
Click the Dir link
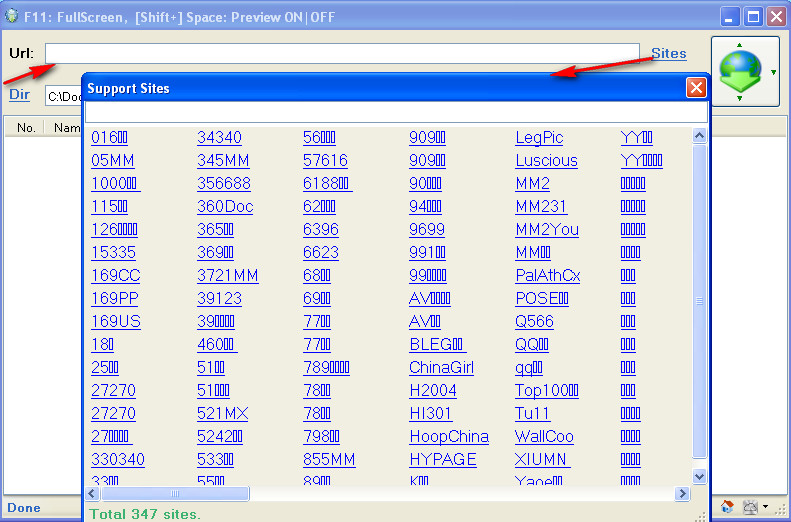point(19,95)
